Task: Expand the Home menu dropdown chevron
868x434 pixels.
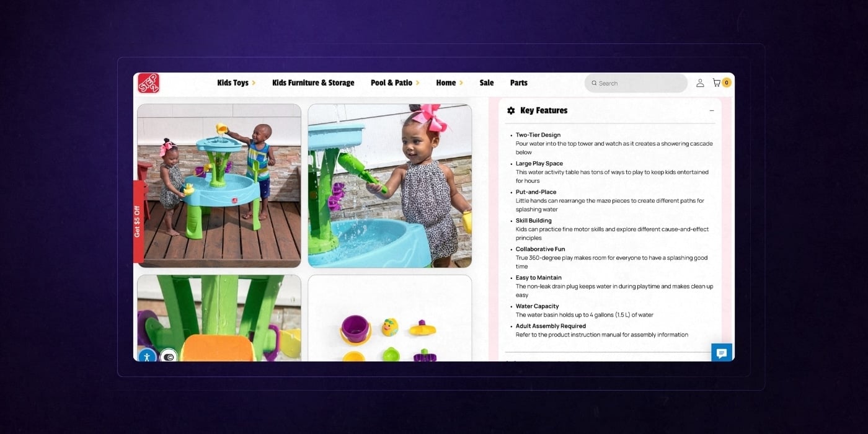Action: [x=461, y=83]
